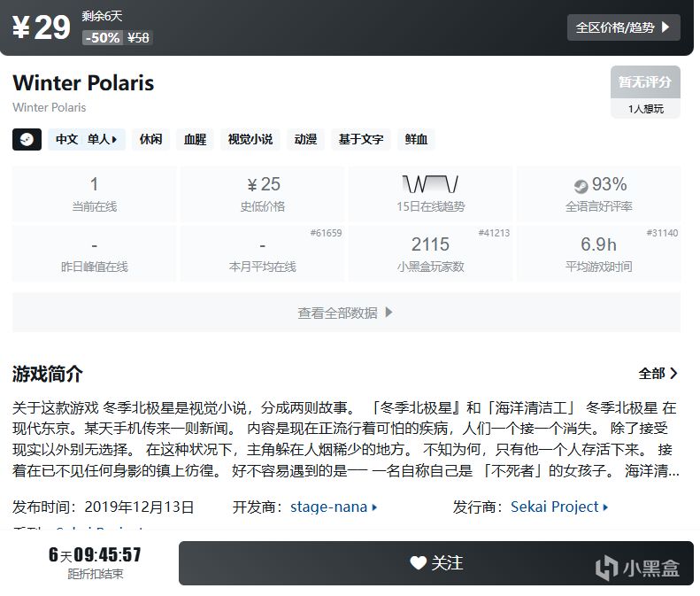Click the 平均游戏时间 6.9h cell
The image size is (700, 596).
[x=598, y=254]
